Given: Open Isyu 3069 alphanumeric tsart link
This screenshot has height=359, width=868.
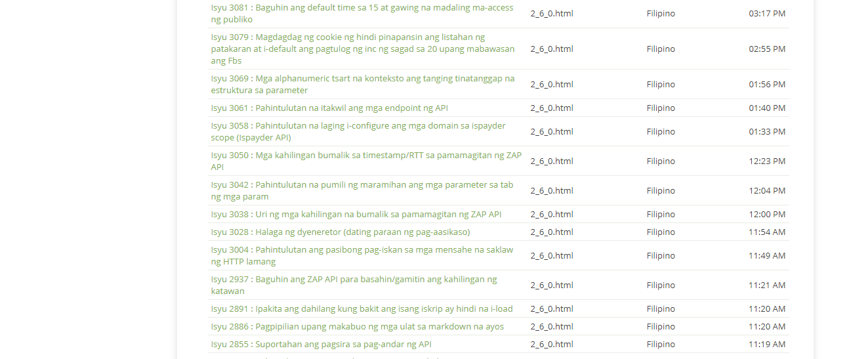Looking at the screenshot, I should pyautogui.click(x=363, y=84).
